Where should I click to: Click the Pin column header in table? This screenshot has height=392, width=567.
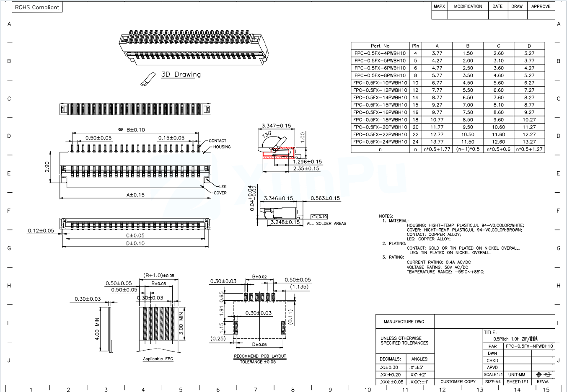click(415, 46)
